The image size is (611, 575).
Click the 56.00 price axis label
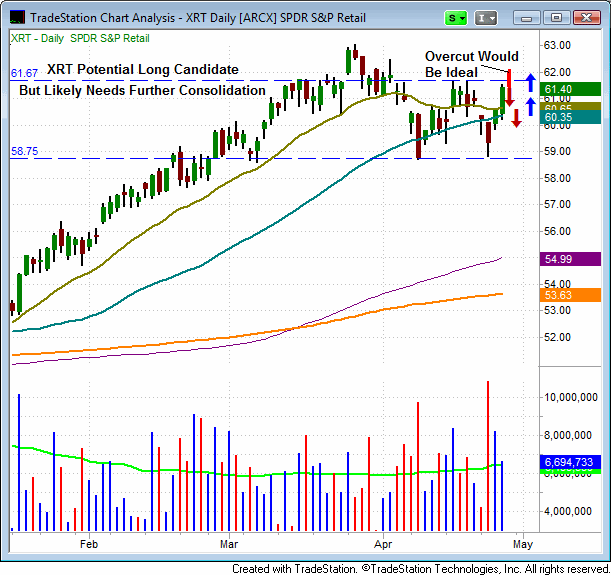557,231
